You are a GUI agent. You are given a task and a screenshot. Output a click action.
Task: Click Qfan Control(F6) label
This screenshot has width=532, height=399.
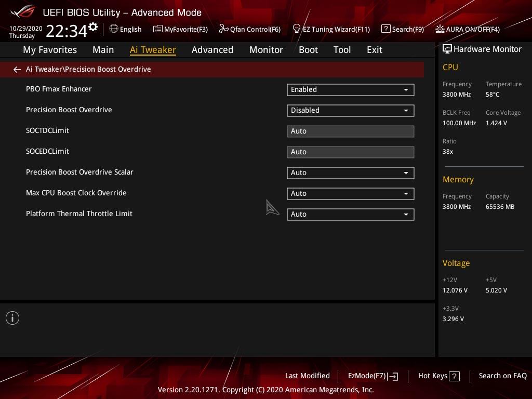coord(256,29)
